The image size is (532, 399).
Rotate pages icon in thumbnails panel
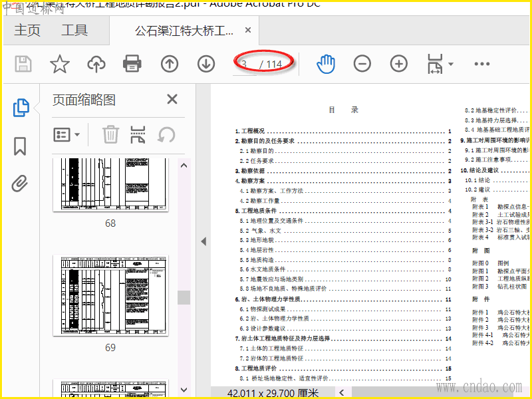tap(166, 135)
